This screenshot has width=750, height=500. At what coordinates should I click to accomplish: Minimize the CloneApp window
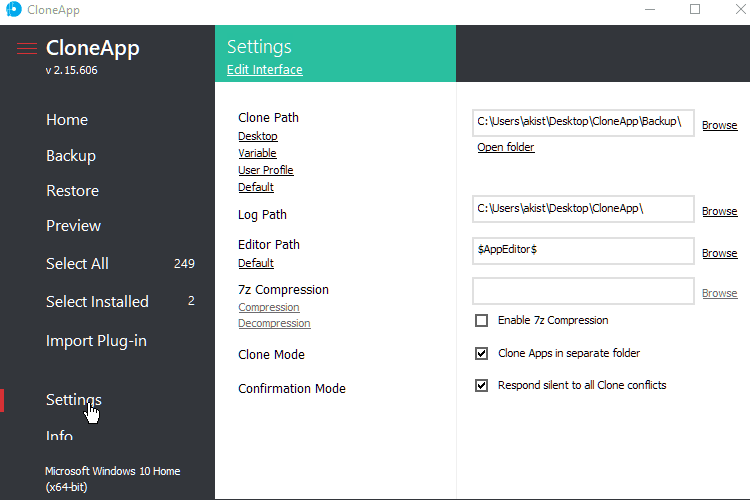point(650,10)
